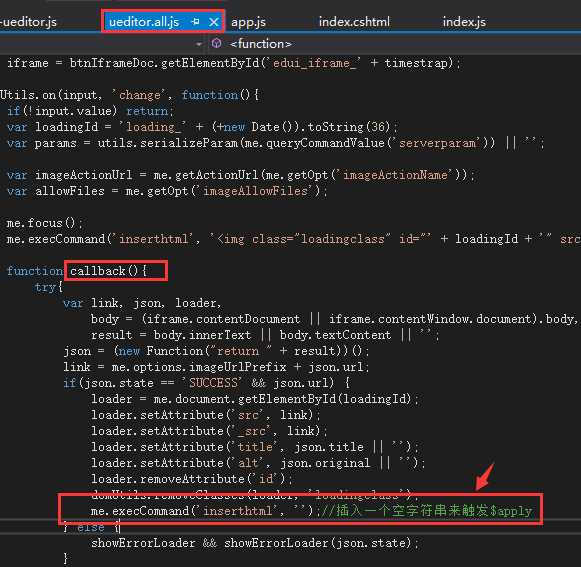Click the 'change' event string

click(140, 95)
